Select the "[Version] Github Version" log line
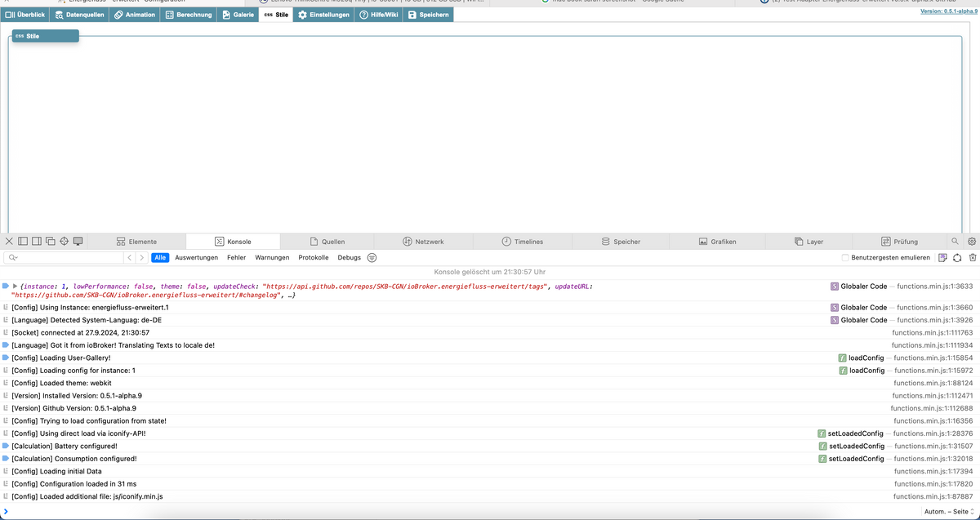Image resolution: width=980 pixels, height=520 pixels. pos(490,408)
